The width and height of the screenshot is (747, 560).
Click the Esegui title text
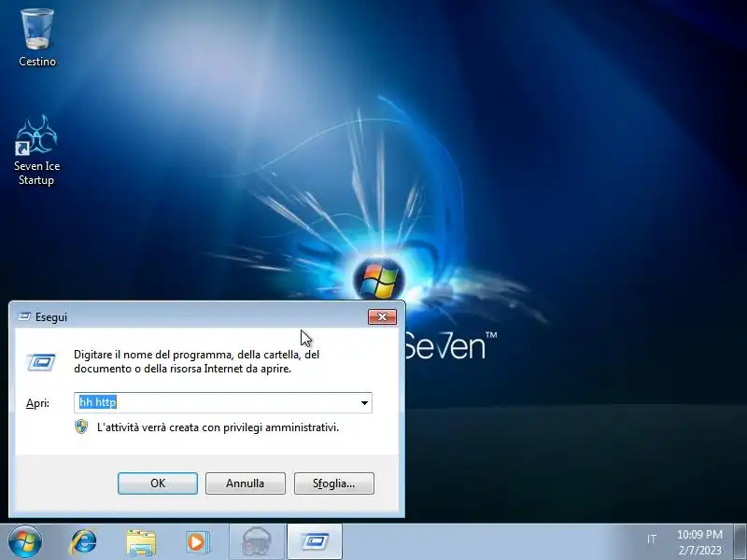click(x=51, y=317)
